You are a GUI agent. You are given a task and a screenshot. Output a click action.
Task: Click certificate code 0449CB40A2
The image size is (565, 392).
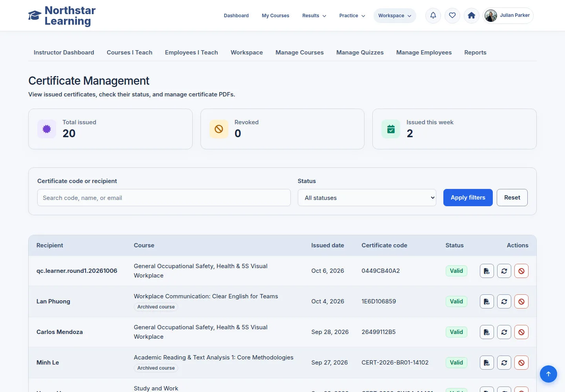pos(381,271)
